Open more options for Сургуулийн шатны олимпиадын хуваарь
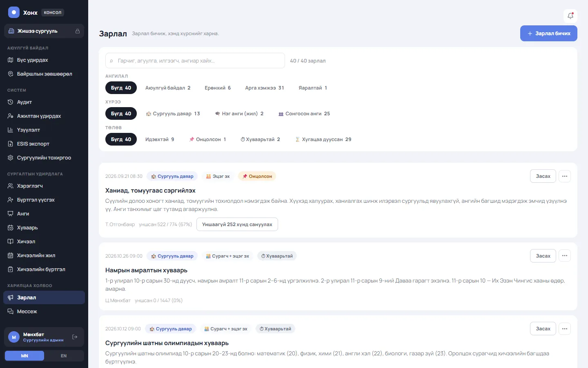This screenshot has width=588, height=368. pos(565,329)
